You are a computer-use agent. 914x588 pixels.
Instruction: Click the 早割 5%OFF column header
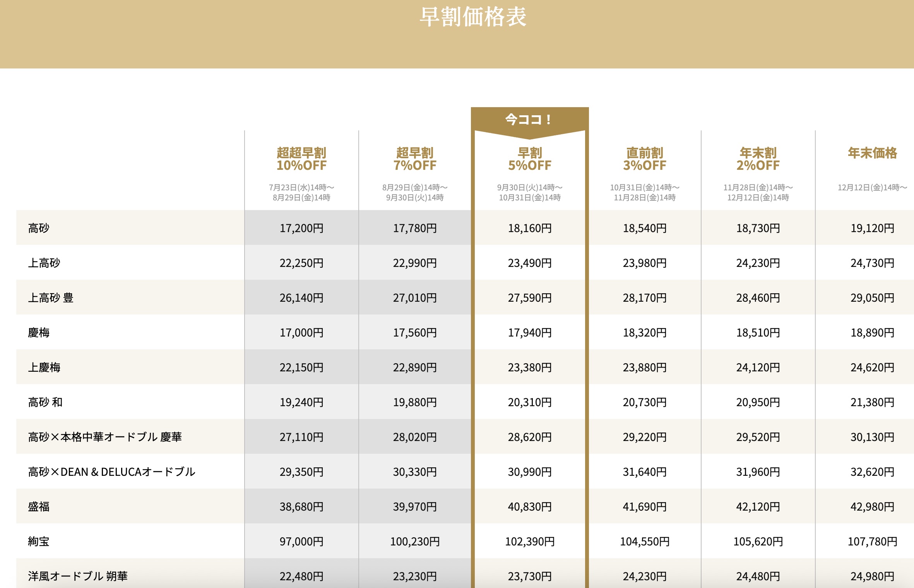tap(529, 159)
